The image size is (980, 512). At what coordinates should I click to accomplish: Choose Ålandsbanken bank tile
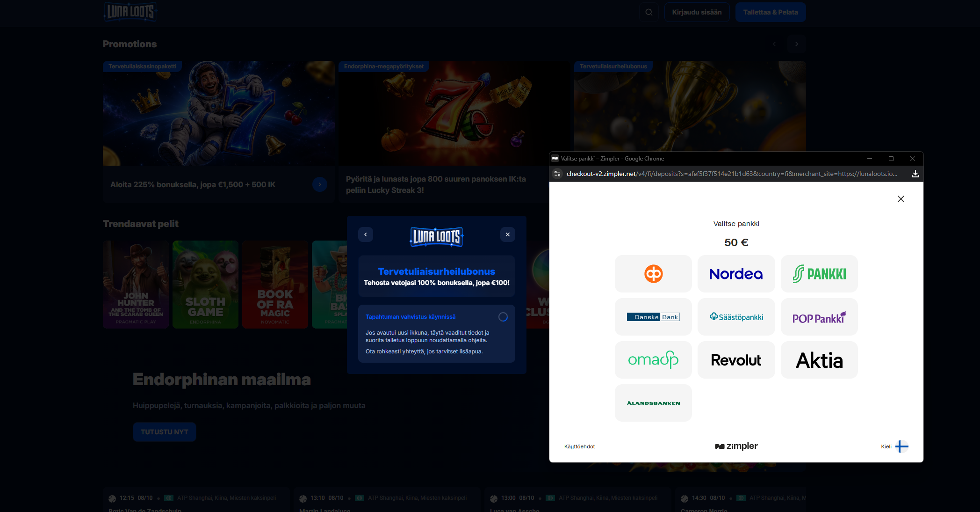point(653,403)
